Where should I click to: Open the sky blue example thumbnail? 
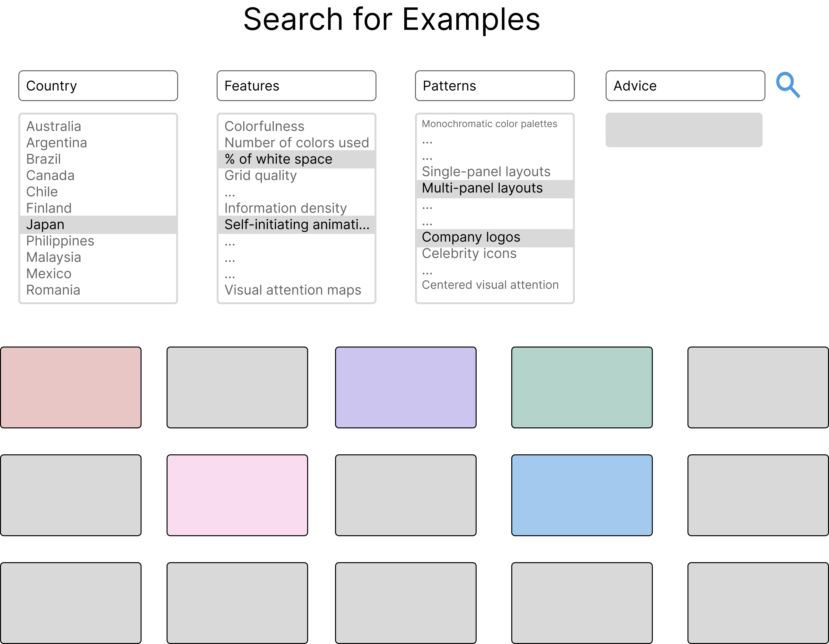coord(582,495)
